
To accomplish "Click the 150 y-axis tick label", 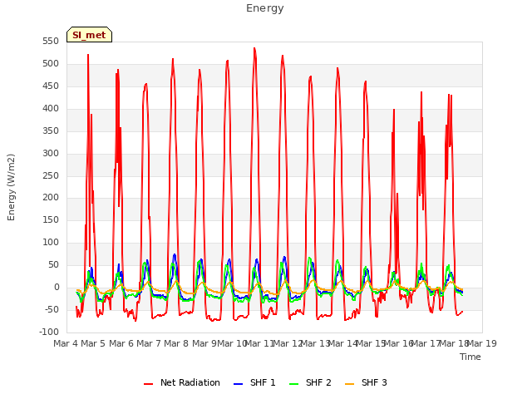I will pyautogui.click(x=51, y=219).
